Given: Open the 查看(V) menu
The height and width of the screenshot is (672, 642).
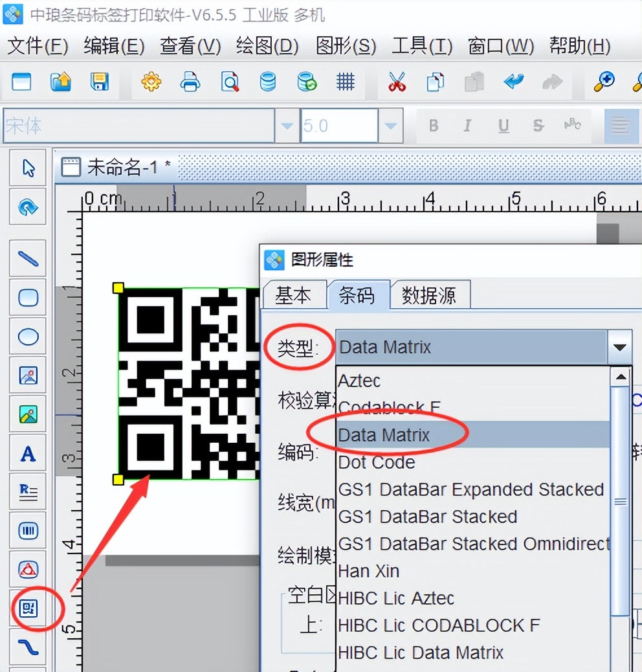Looking at the screenshot, I should point(190,46).
